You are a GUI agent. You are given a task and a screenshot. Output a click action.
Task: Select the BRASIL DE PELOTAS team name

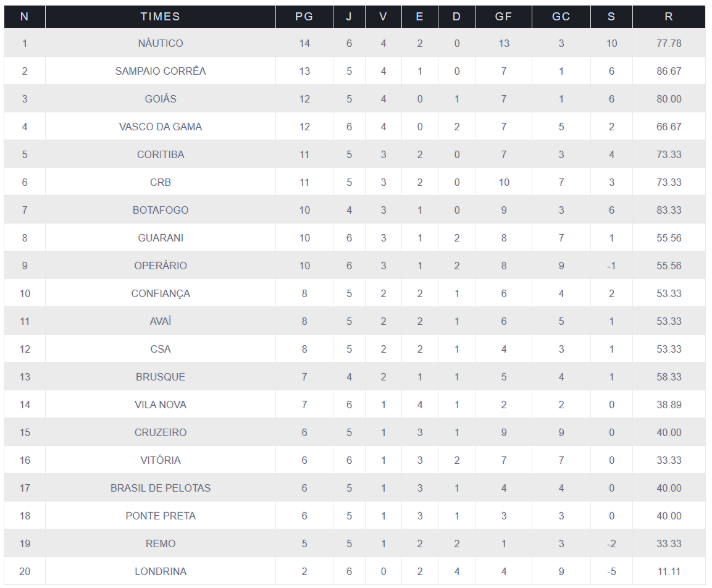pos(161,488)
